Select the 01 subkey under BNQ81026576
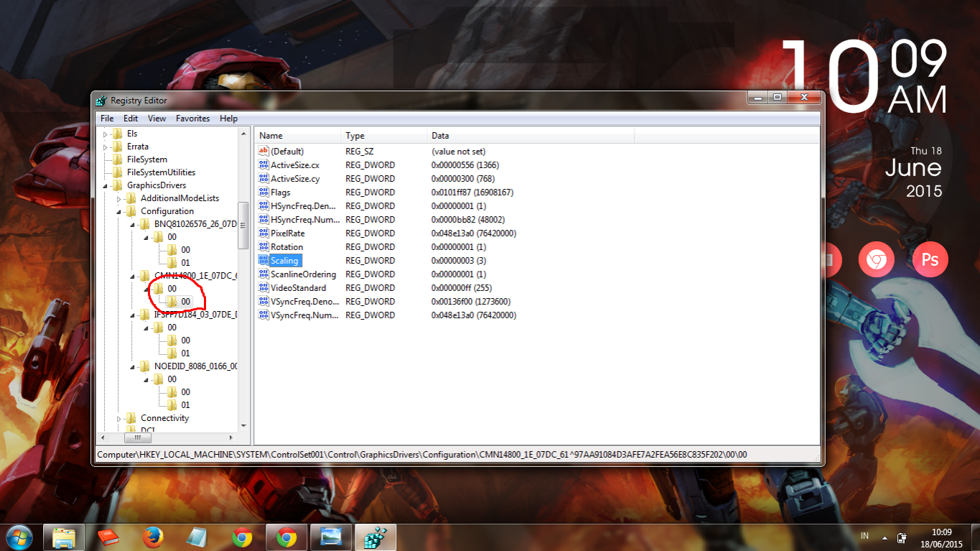980x551 pixels. coord(185,263)
